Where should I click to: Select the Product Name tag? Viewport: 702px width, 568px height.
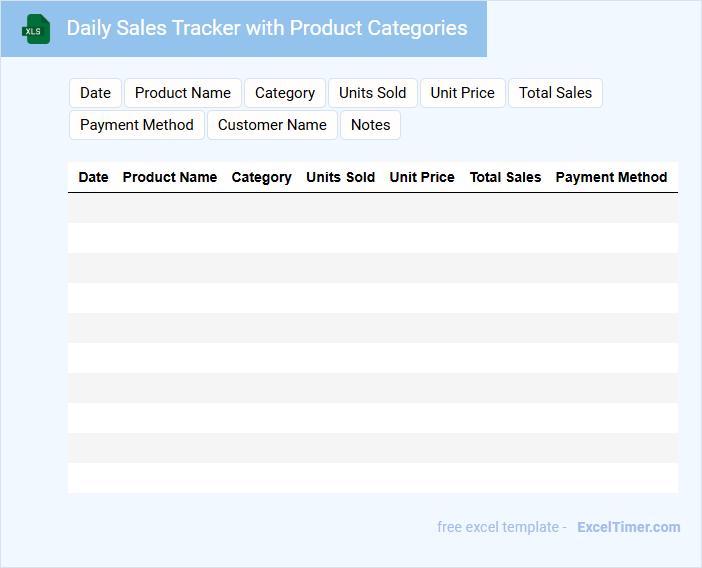(x=183, y=93)
